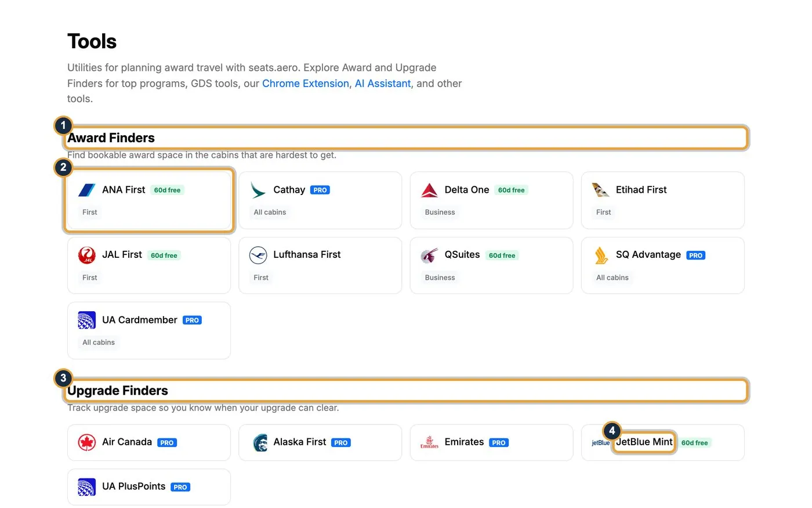Click the jetBlue logo icon
The width and height of the screenshot is (812, 508).
pyautogui.click(x=600, y=443)
